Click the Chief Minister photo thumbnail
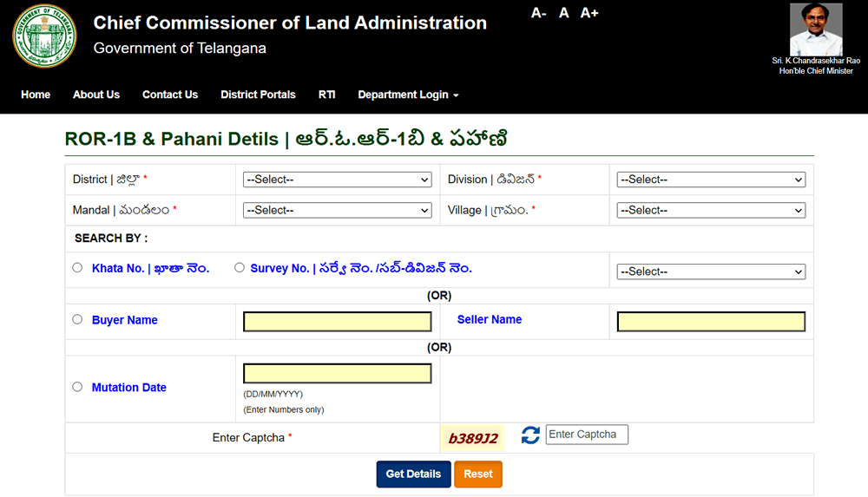This screenshot has width=868, height=497. click(816, 29)
